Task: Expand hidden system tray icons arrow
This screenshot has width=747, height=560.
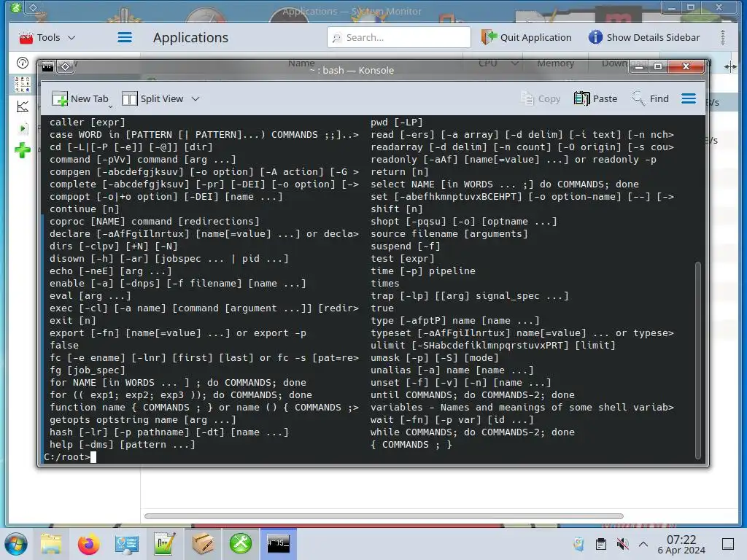Action: click(x=643, y=544)
